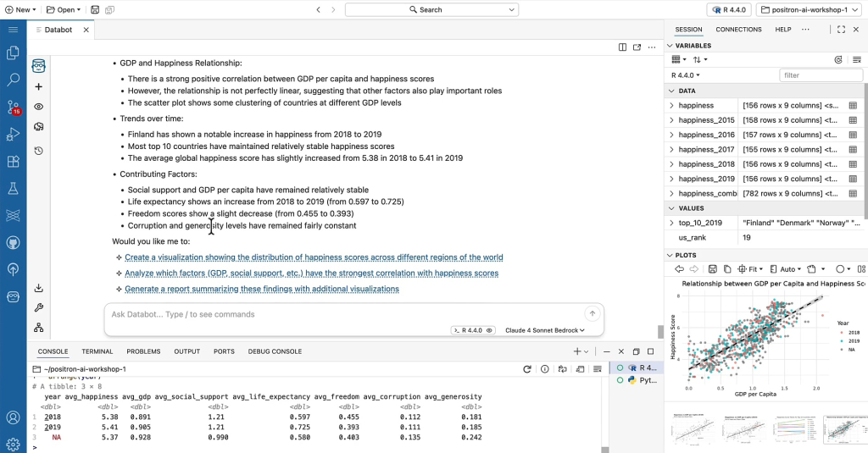Open Databot chat history icon
Screen dimensions: 868x453
[x=39, y=151]
